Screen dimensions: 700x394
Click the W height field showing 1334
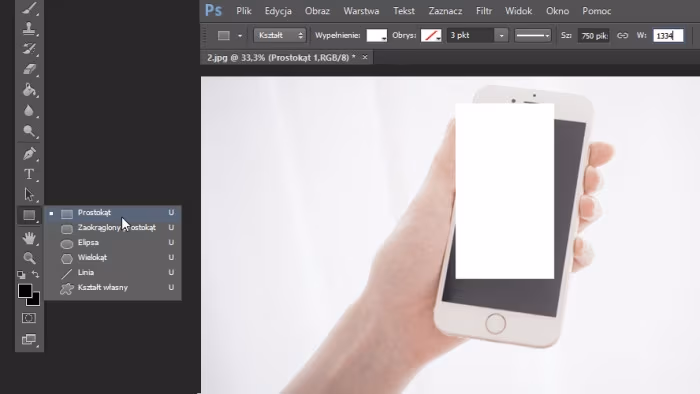click(668, 36)
